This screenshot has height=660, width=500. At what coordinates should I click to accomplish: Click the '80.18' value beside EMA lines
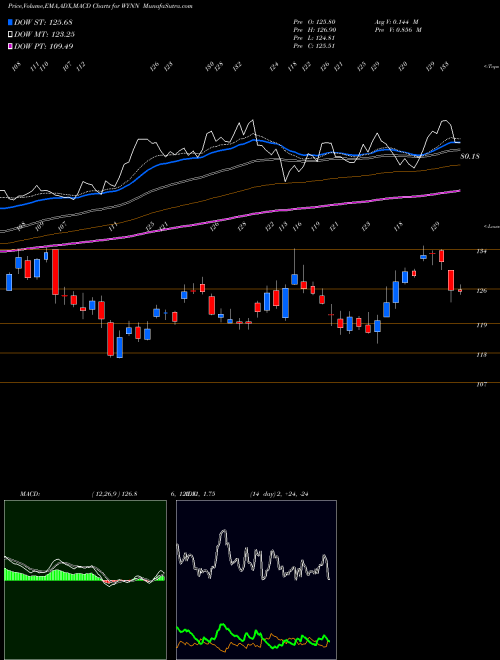click(470, 157)
